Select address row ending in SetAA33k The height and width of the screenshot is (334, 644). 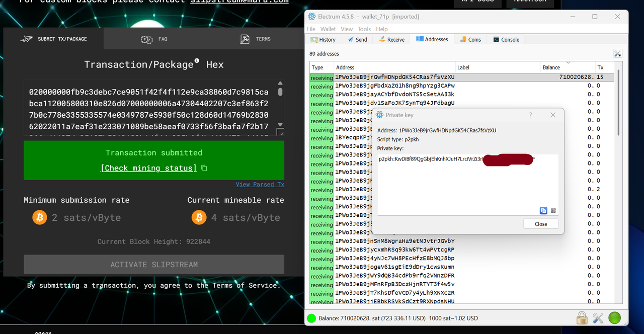[x=462, y=95]
